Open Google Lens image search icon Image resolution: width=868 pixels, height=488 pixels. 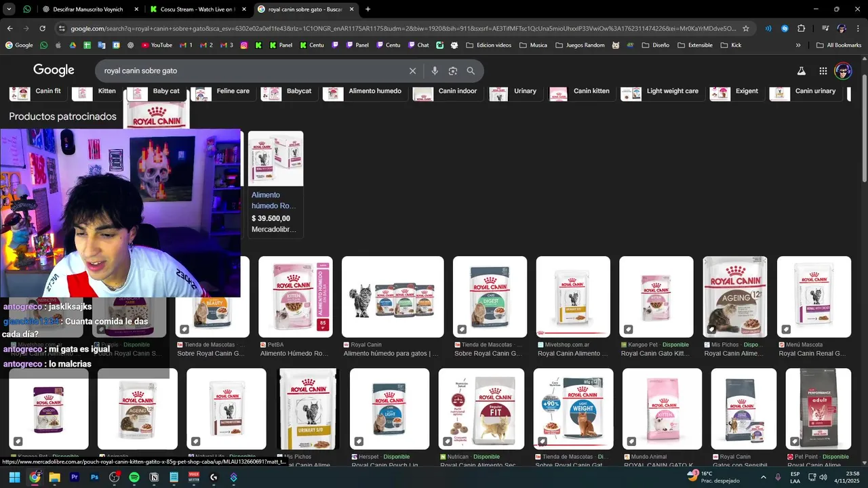point(453,70)
